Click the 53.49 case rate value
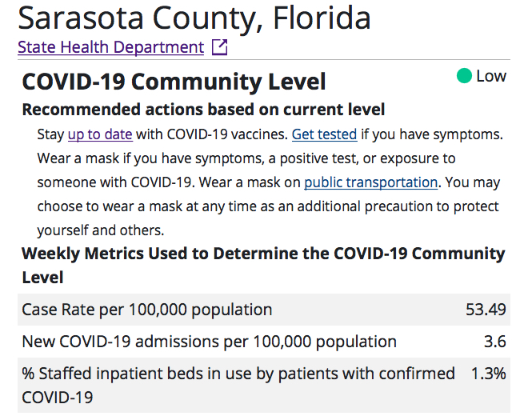 point(486,310)
